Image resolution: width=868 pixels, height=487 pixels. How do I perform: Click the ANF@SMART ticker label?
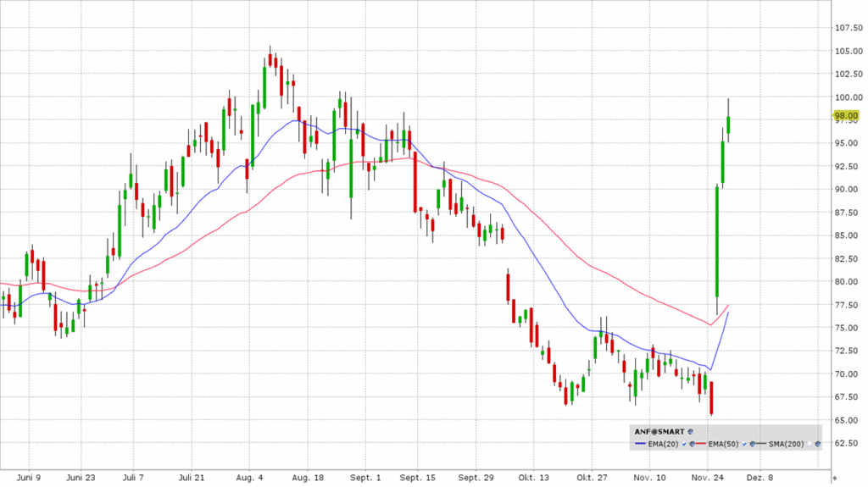click(x=659, y=432)
